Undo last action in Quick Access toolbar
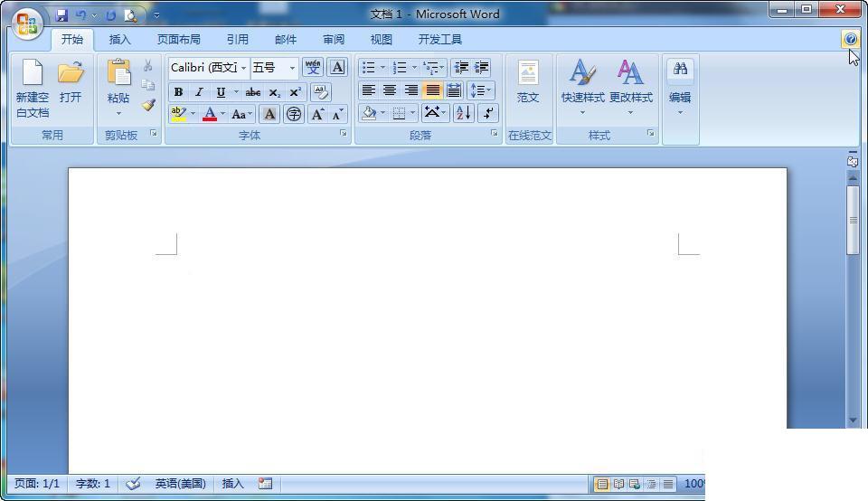 [80, 15]
